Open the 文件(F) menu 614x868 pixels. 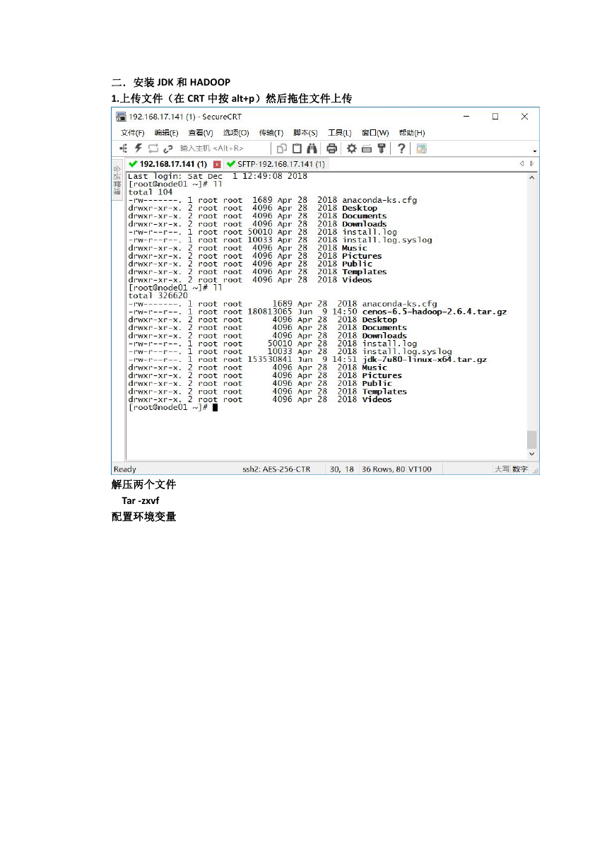pos(132,133)
